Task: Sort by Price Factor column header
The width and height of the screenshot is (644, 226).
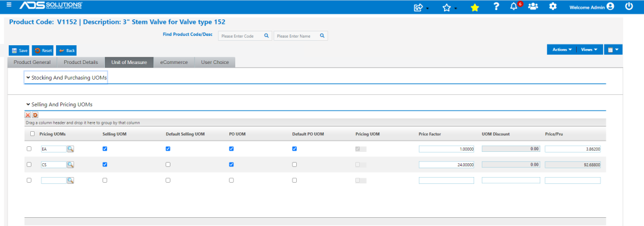Action: coord(430,134)
